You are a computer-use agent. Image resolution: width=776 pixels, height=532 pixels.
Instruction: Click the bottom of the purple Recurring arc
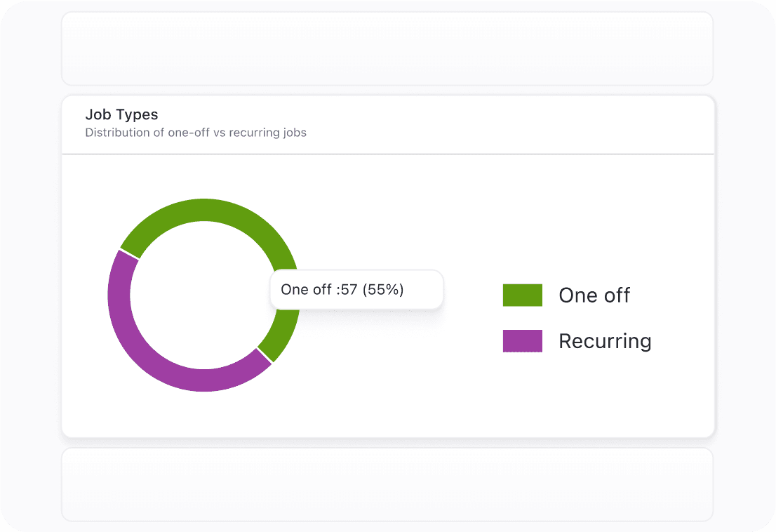coord(203,380)
